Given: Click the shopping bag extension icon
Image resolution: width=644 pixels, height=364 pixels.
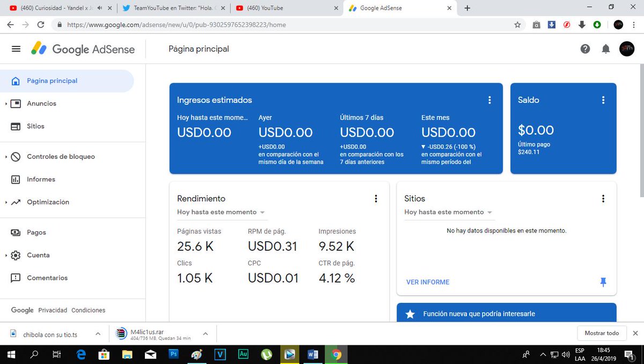Looking at the screenshot, I should 536,25.
